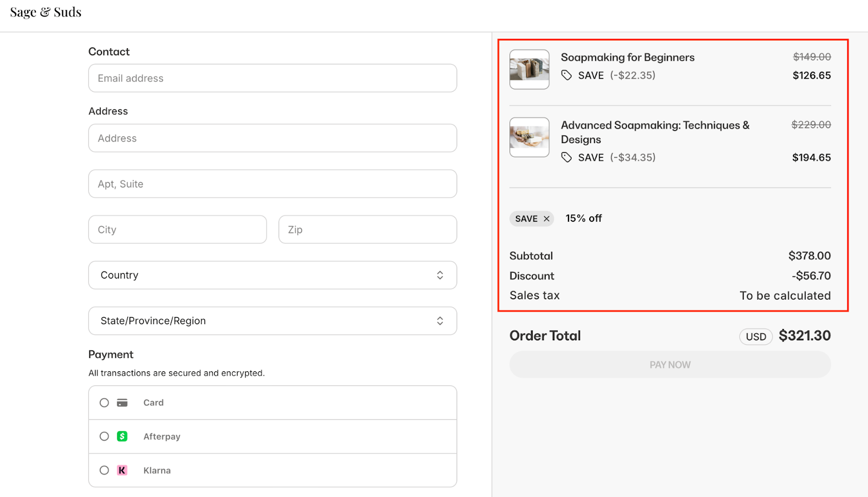The width and height of the screenshot is (868, 497).
Task: Open the Country dropdown
Action: 272,275
